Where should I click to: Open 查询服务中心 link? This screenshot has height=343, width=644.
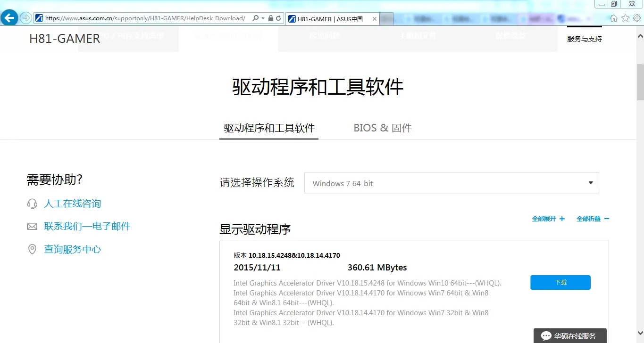point(73,249)
